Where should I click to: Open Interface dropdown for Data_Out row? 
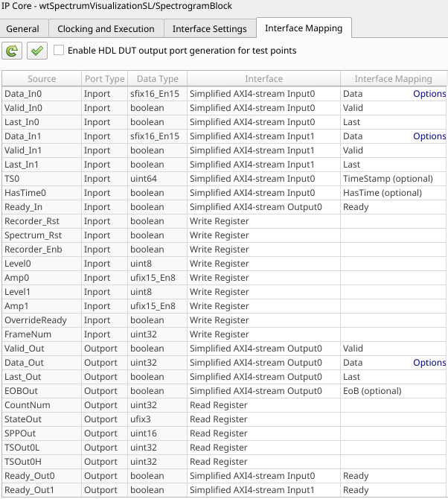click(x=263, y=363)
